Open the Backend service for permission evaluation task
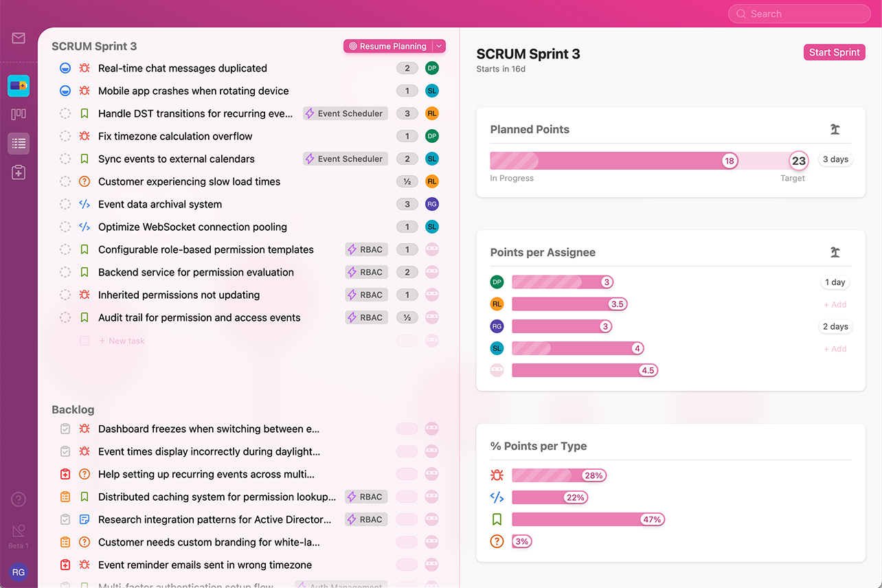Screen dimensions: 882x588 point(196,272)
